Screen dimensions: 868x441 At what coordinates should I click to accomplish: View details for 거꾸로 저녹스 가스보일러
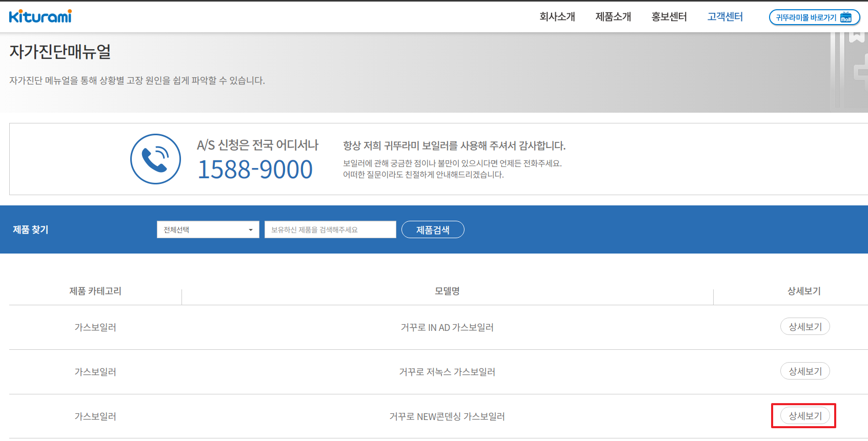tap(805, 371)
